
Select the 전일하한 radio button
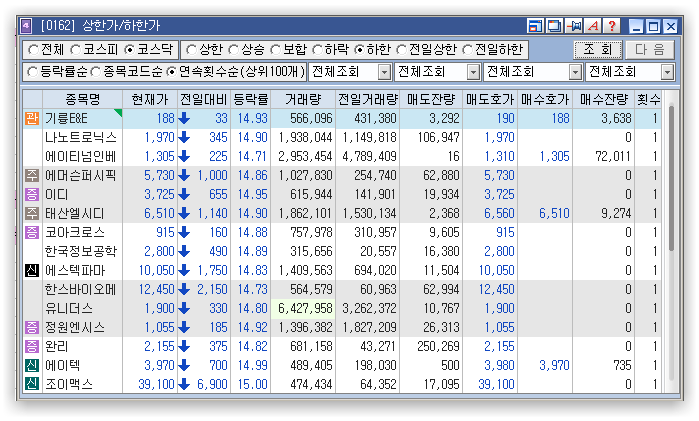467,50
